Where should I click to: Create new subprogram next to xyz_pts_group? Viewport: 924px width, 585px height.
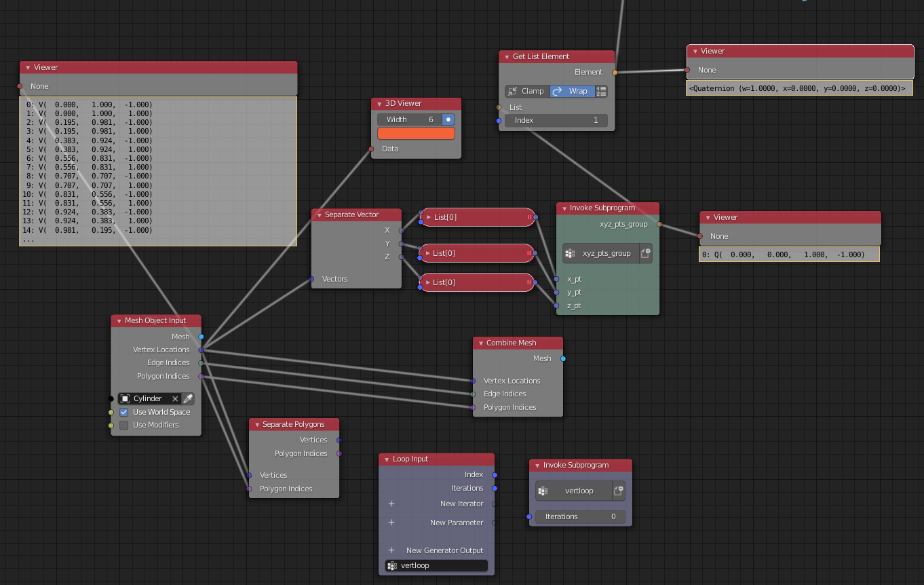pyautogui.click(x=646, y=253)
